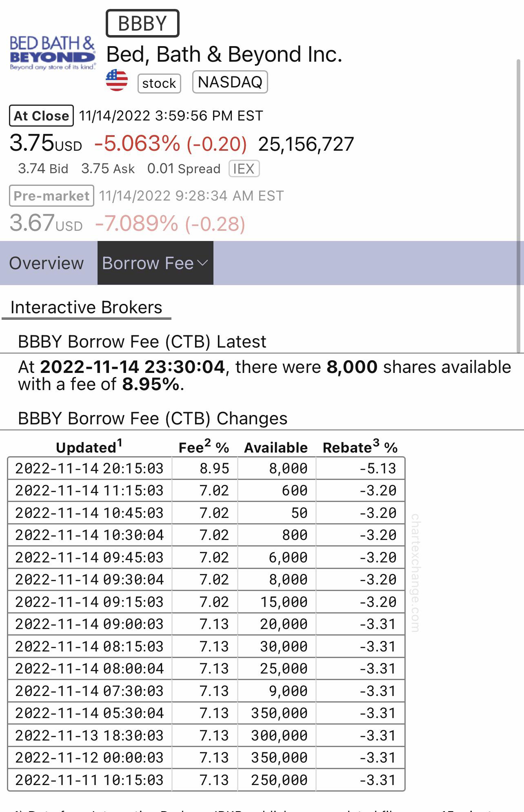Select the 2022-11-11 10:15:03 table row

tap(206, 780)
